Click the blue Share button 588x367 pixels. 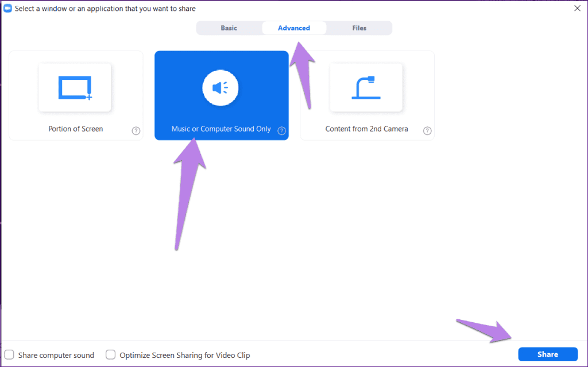tap(547, 354)
